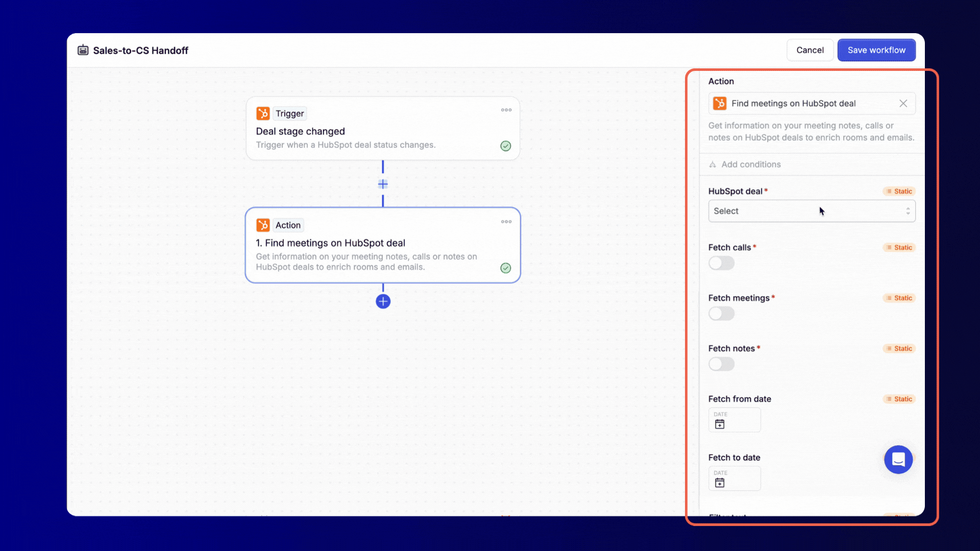Viewport: 980px width, 551px height.
Task: Select the Deal stage changed trigger card
Action: [x=382, y=132]
